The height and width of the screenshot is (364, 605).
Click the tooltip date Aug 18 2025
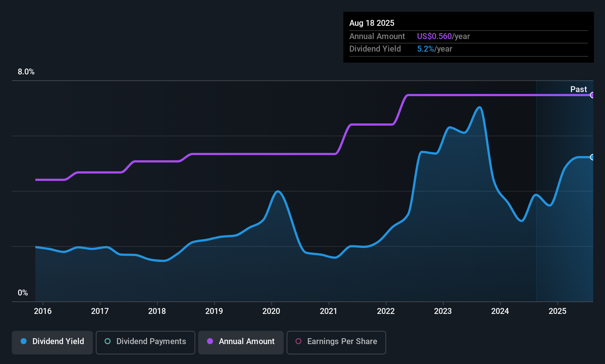[x=372, y=23]
